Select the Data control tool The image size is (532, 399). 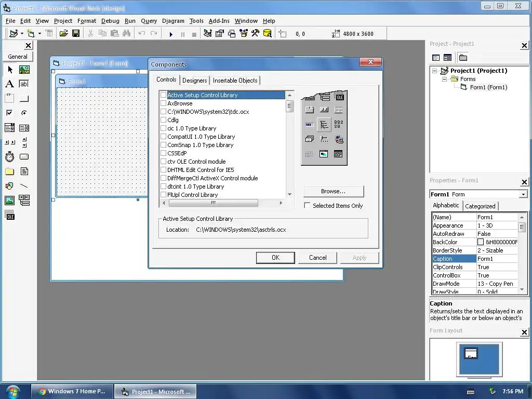(x=24, y=201)
